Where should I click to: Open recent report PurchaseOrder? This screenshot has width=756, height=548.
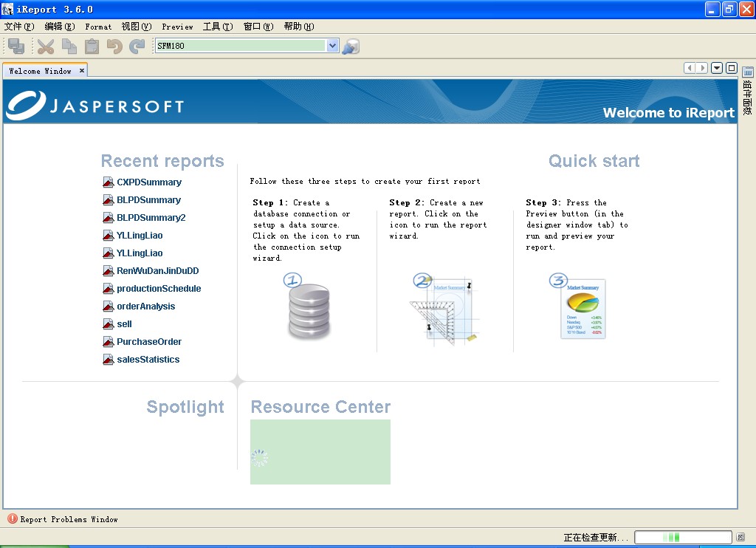[x=149, y=341]
